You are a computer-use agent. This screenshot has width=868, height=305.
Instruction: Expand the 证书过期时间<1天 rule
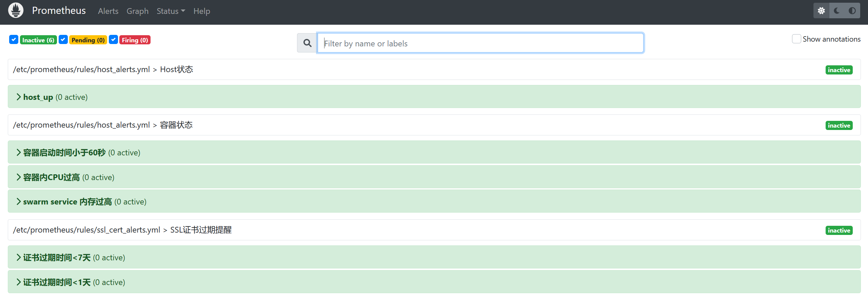pos(434,282)
